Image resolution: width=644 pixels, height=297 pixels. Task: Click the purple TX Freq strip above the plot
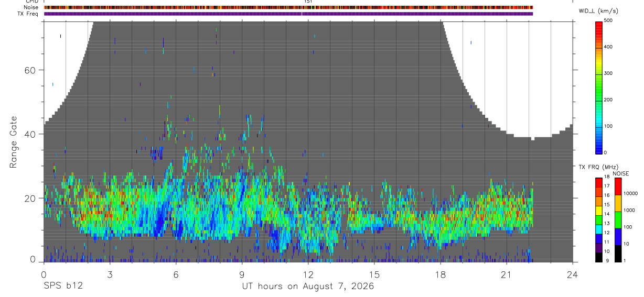click(x=288, y=14)
